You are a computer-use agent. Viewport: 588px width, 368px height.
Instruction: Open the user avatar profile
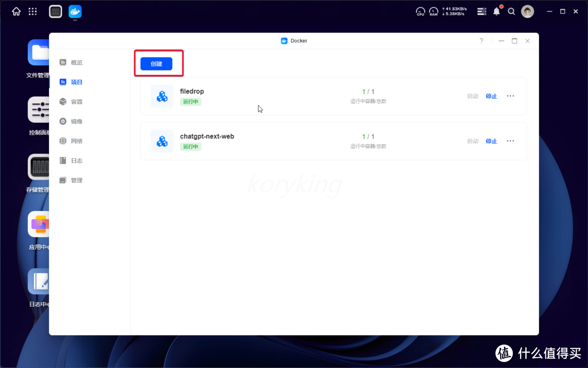click(527, 11)
